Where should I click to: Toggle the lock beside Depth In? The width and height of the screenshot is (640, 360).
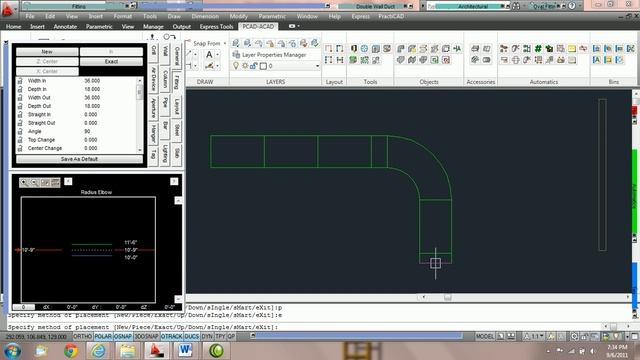(20, 89)
